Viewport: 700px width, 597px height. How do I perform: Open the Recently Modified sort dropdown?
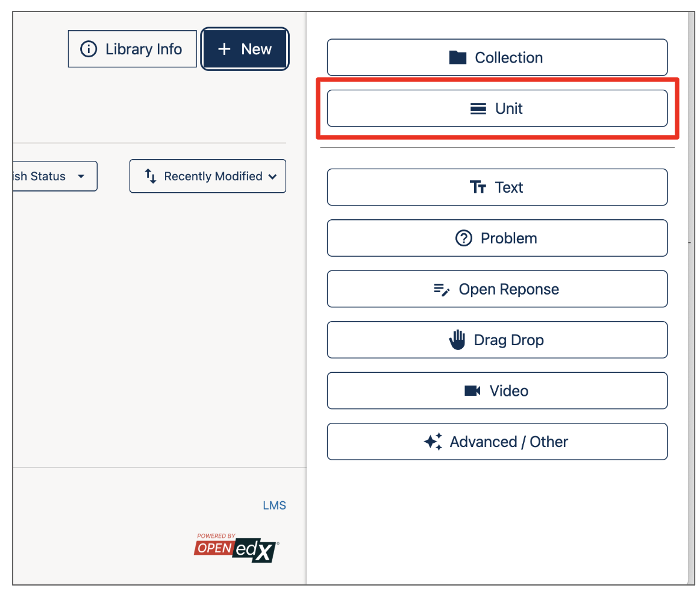pyautogui.click(x=207, y=176)
